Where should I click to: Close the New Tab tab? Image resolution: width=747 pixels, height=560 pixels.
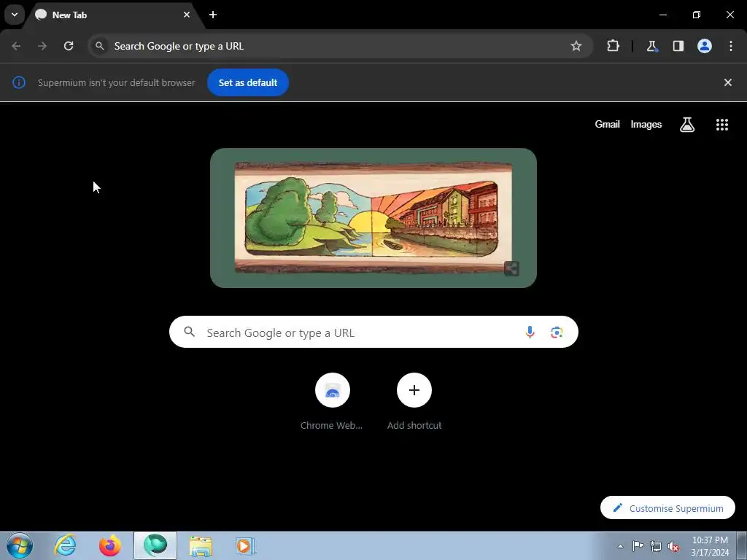tap(187, 15)
